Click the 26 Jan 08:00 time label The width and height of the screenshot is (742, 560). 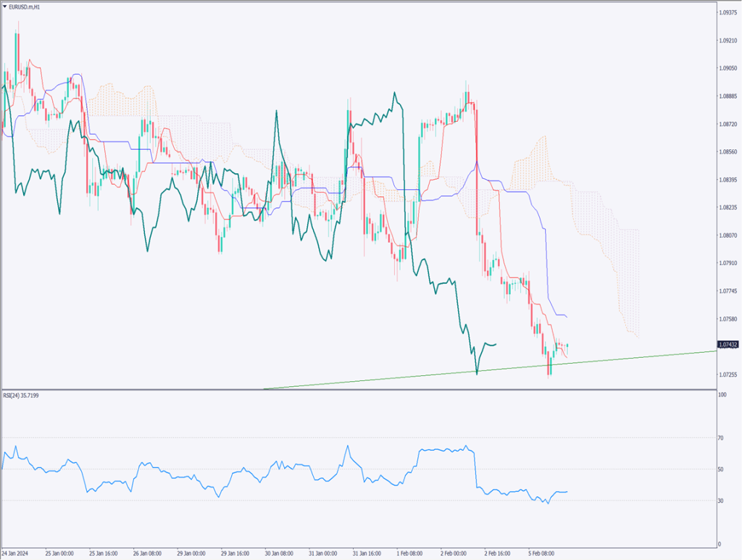point(147,553)
